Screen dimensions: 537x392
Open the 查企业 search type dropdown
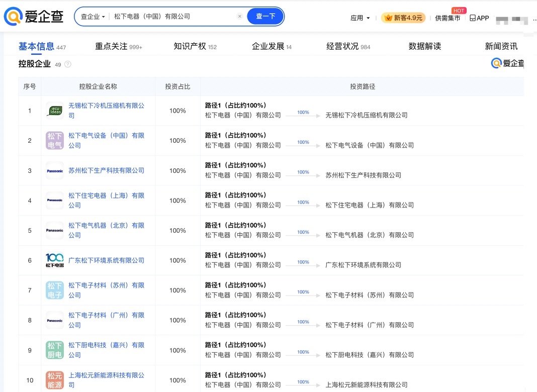(x=93, y=17)
